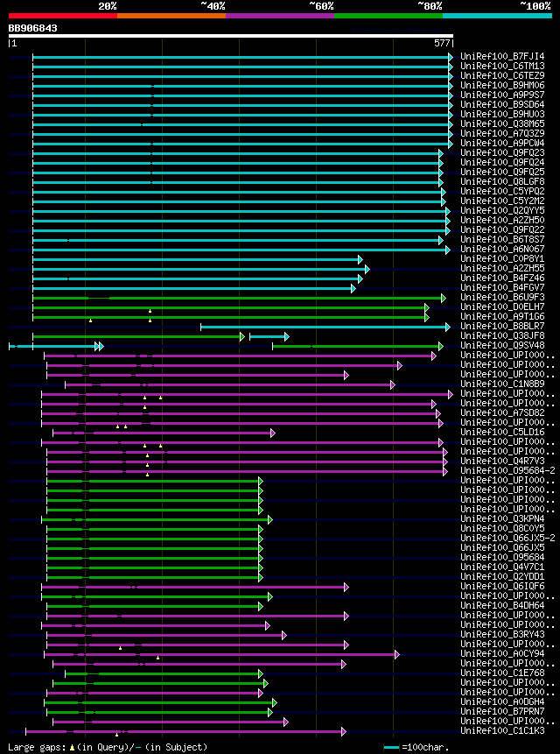Click the UniRef100_O95684-2 label
The image size is (560, 754).
[507, 470]
